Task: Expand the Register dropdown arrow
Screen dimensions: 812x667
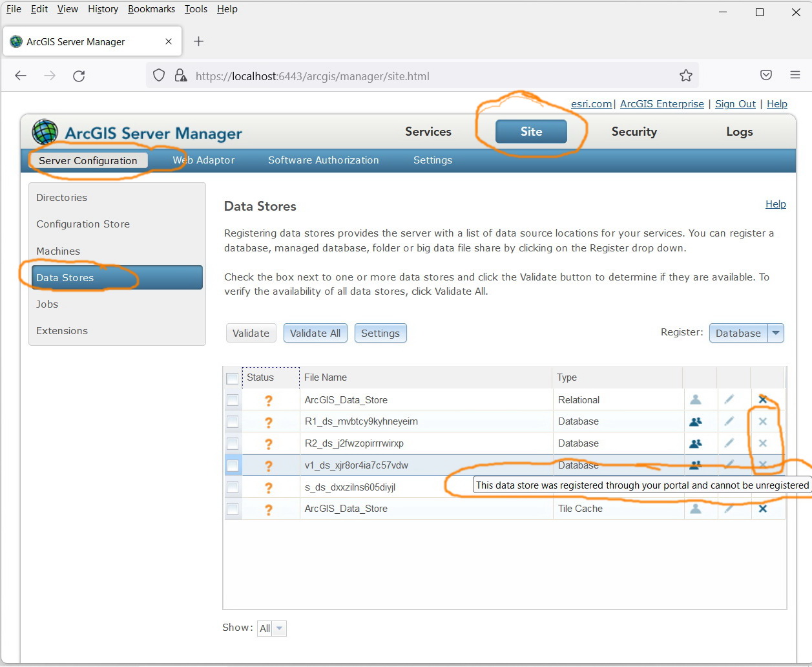Action: click(776, 333)
